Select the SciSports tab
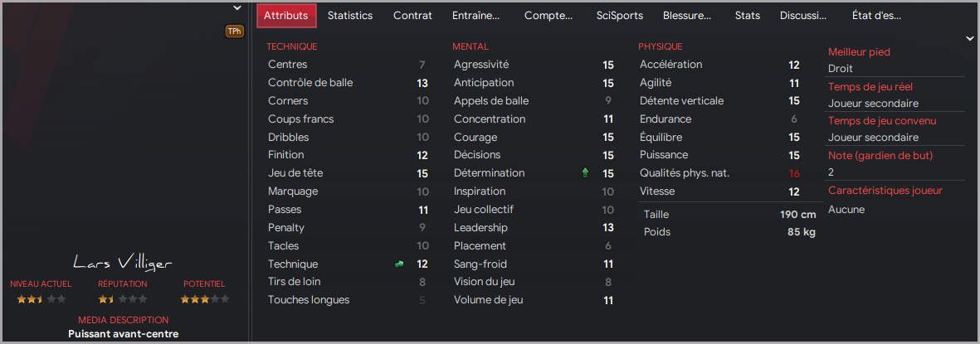The image size is (980, 344). click(619, 16)
